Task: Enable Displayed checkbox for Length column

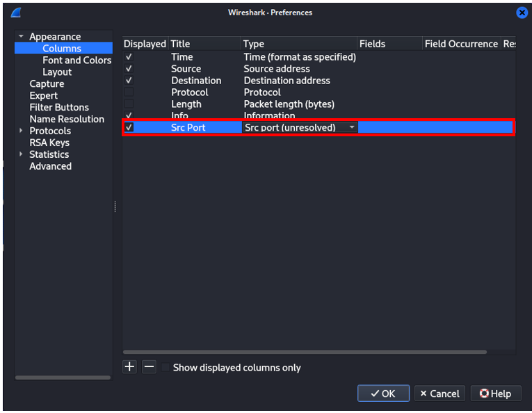Action: coord(129,104)
